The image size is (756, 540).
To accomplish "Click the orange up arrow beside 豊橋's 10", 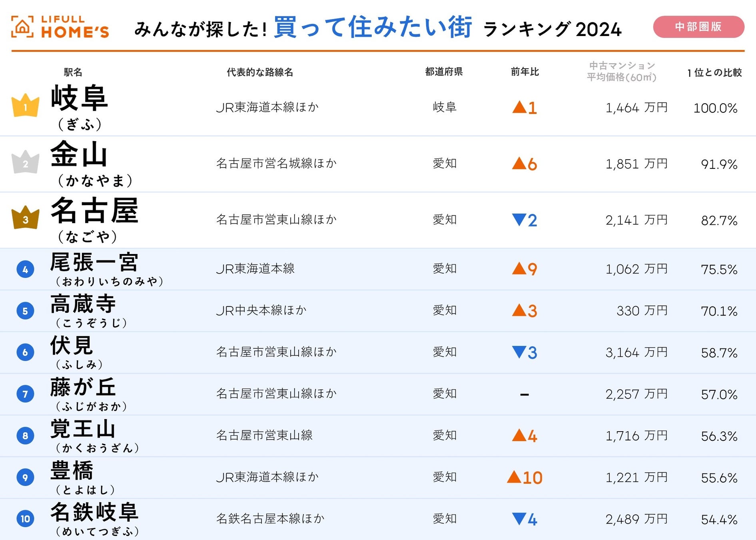I will coord(514,476).
